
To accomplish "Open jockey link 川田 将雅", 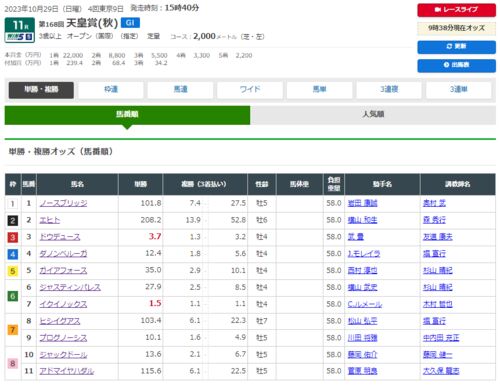I will coord(362,338).
